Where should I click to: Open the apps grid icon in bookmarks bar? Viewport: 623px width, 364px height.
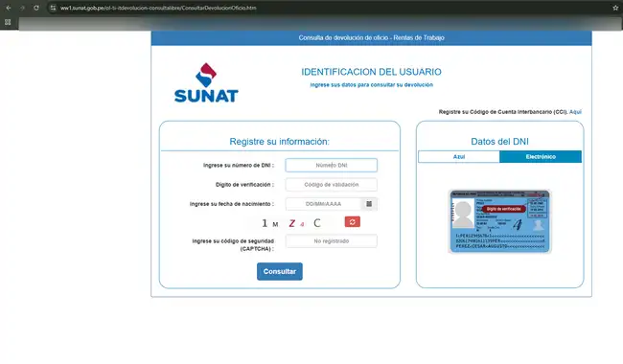point(8,22)
